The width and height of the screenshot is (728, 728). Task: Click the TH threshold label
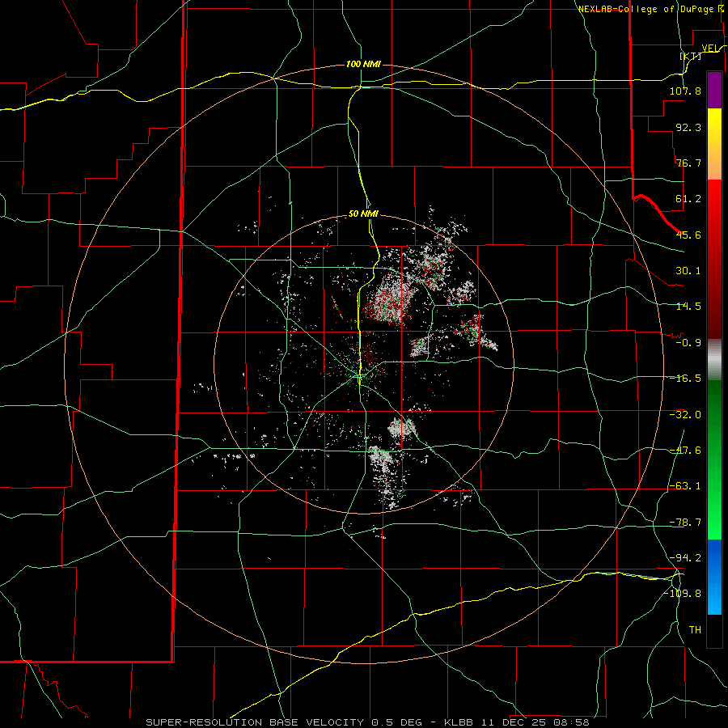tap(695, 630)
